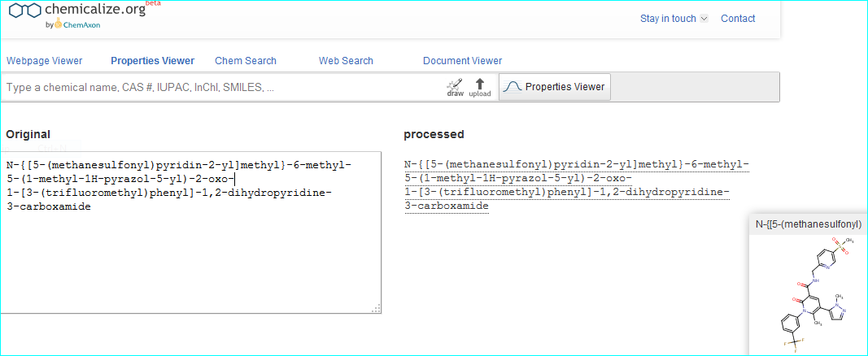Screen dimensions: 868x356
Task: Open the Web Search tab
Action: (x=346, y=61)
